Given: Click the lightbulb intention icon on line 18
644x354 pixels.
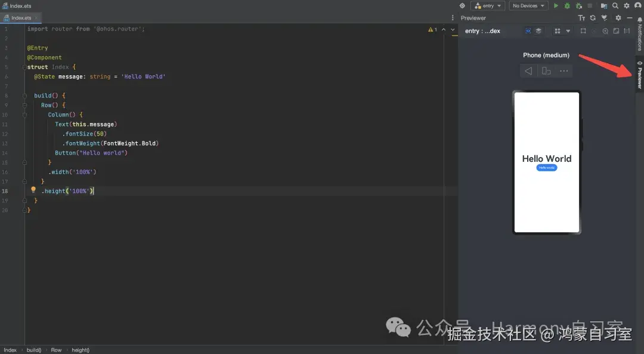Looking at the screenshot, I should 33,190.
